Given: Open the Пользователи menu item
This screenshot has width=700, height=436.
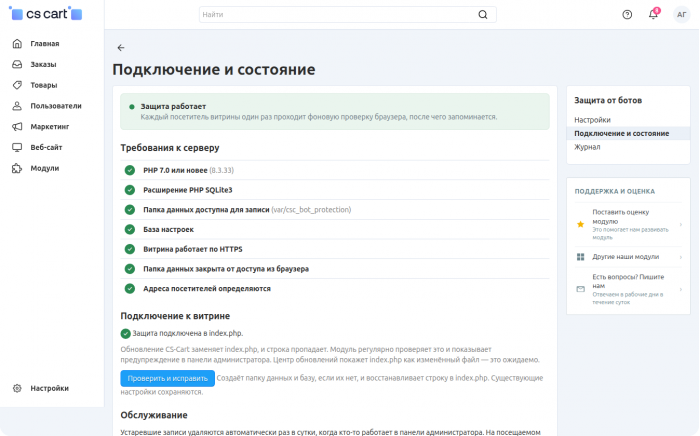Looking at the screenshot, I should point(56,106).
